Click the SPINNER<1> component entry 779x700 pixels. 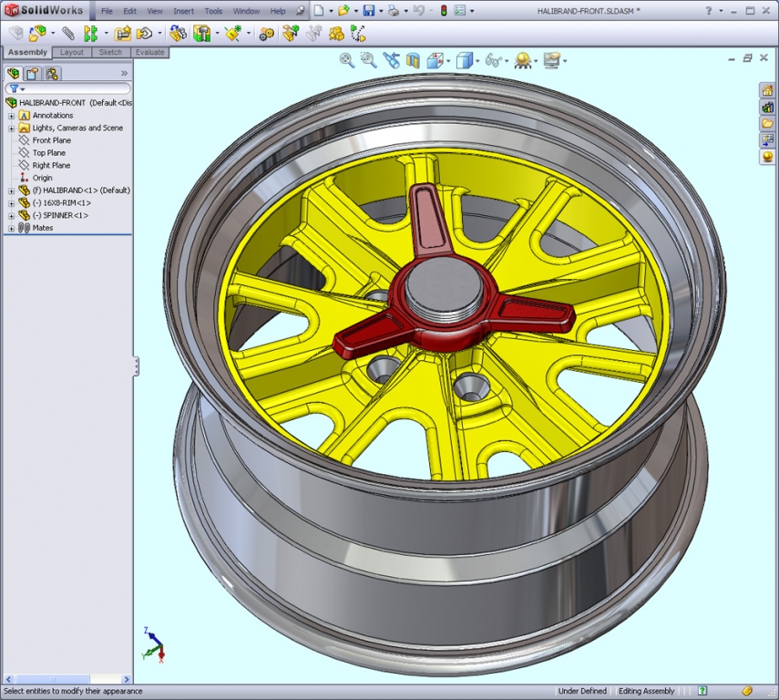pyautogui.click(x=65, y=215)
